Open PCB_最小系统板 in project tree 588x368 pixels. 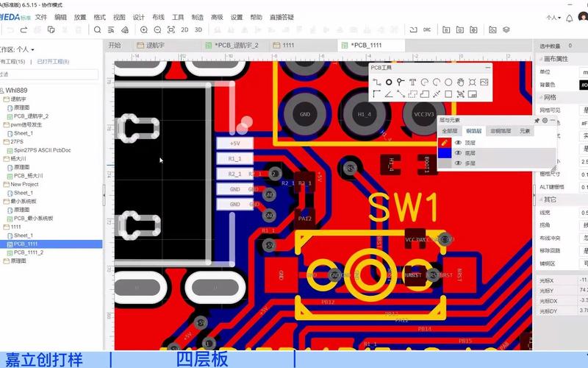pyautogui.click(x=33, y=218)
